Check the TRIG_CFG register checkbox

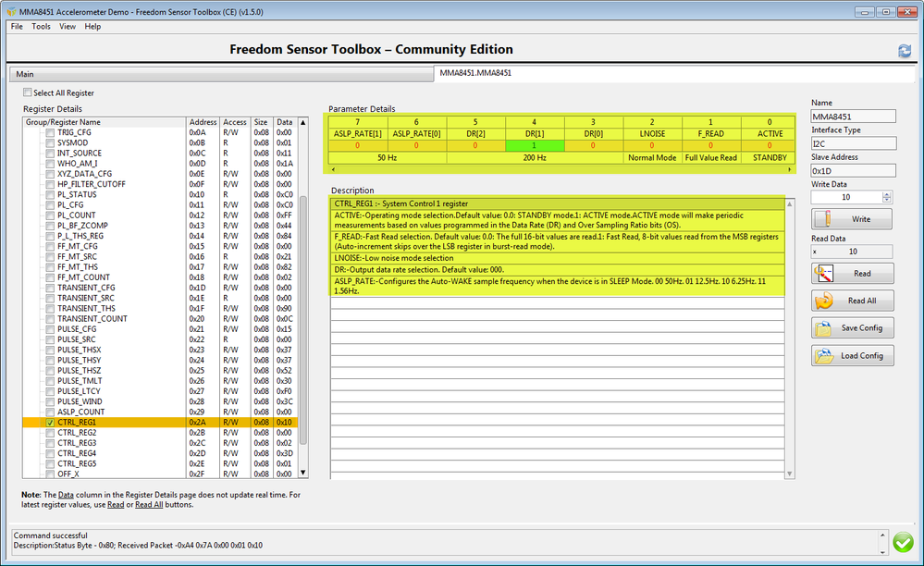tap(50, 132)
